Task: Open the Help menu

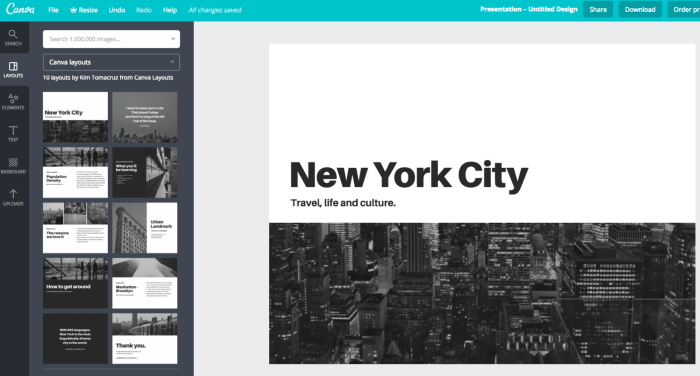Action: coord(170,10)
